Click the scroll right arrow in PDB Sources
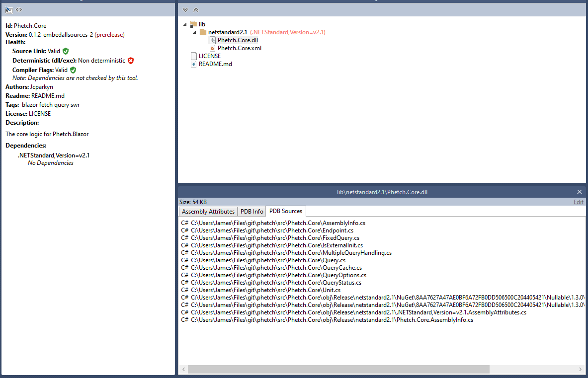This screenshot has width=588, height=378. tap(581, 370)
